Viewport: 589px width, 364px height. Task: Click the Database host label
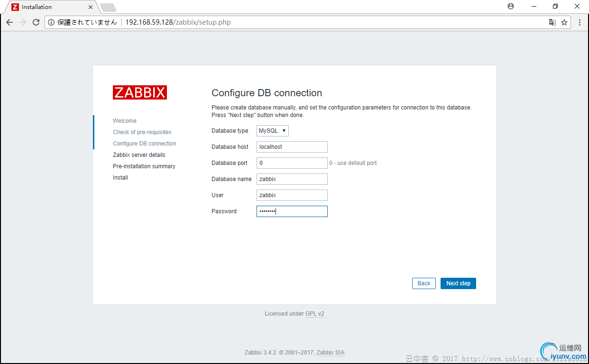click(x=230, y=147)
